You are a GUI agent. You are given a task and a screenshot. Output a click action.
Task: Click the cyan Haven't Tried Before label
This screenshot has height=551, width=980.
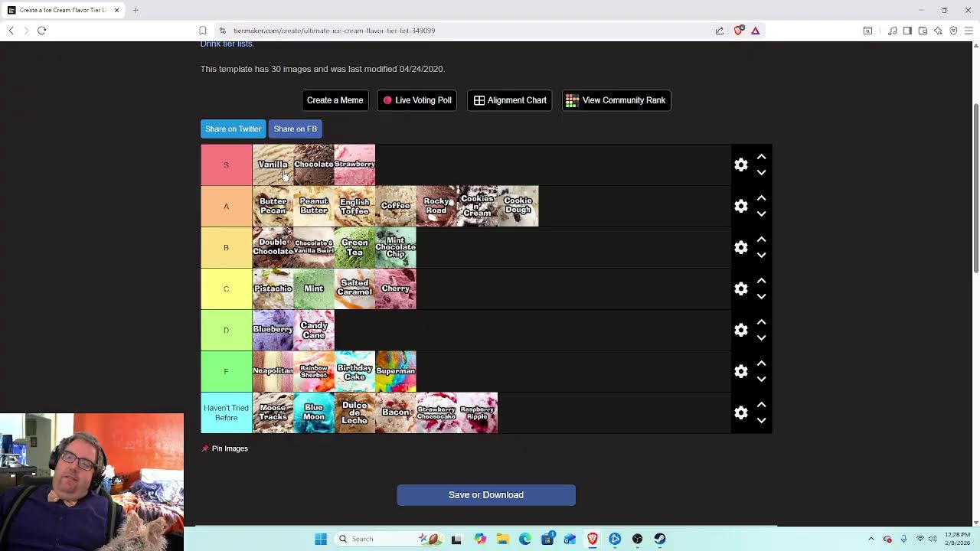point(226,412)
